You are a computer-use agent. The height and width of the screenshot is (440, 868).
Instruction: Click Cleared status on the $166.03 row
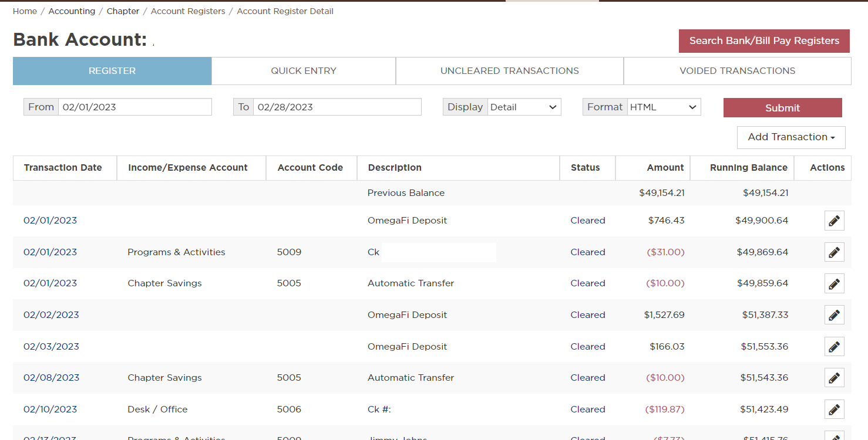click(x=588, y=347)
